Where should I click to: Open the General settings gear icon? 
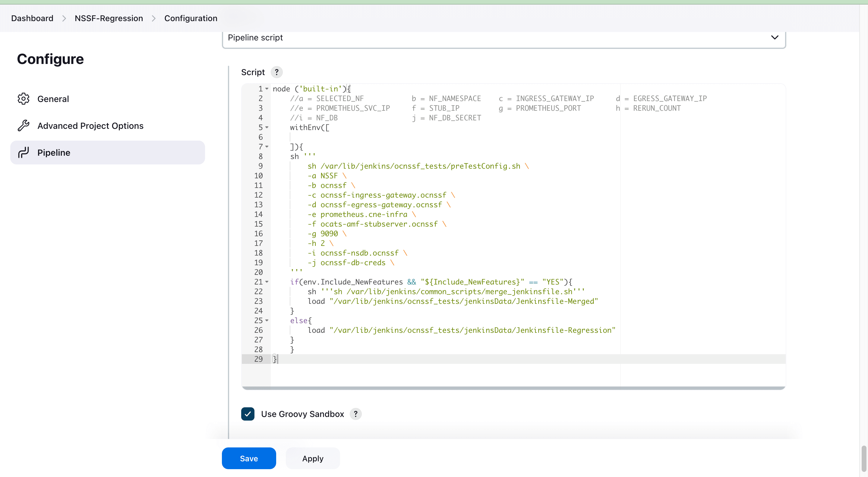tap(23, 98)
